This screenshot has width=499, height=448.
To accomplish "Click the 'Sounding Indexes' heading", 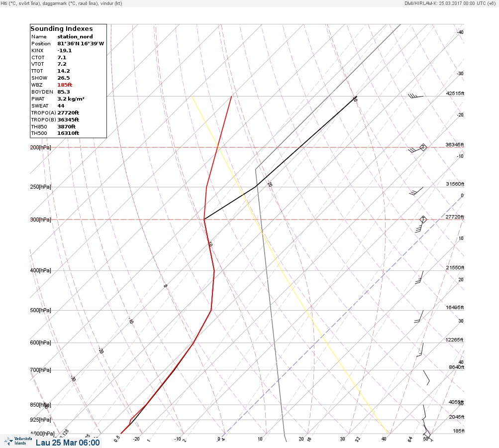I will pyautogui.click(x=61, y=29).
